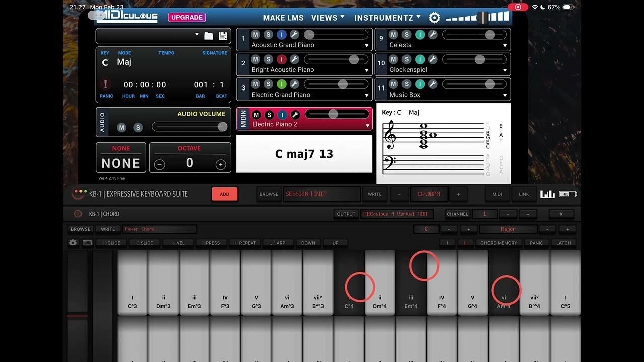The image size is (644, 362).
Task: Open the settings gear in top bar
Action: pyautogui.click(x=435, y=18)
